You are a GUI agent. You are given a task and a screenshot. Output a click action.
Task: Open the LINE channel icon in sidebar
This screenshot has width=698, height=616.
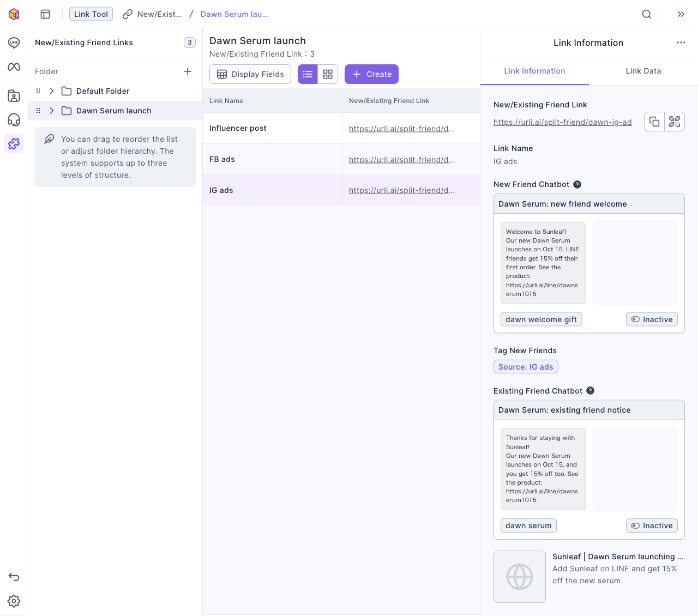tap(14, 43)
